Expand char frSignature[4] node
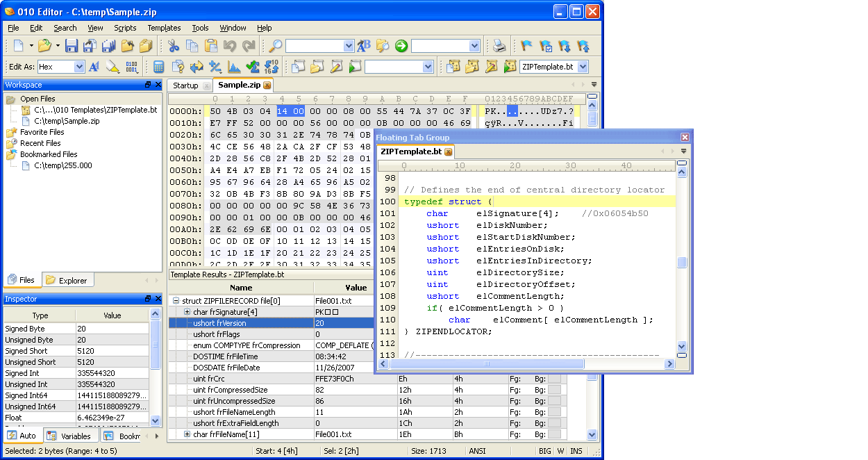The width and height of the screenshot is (868, 460). (x=187, y=312)
